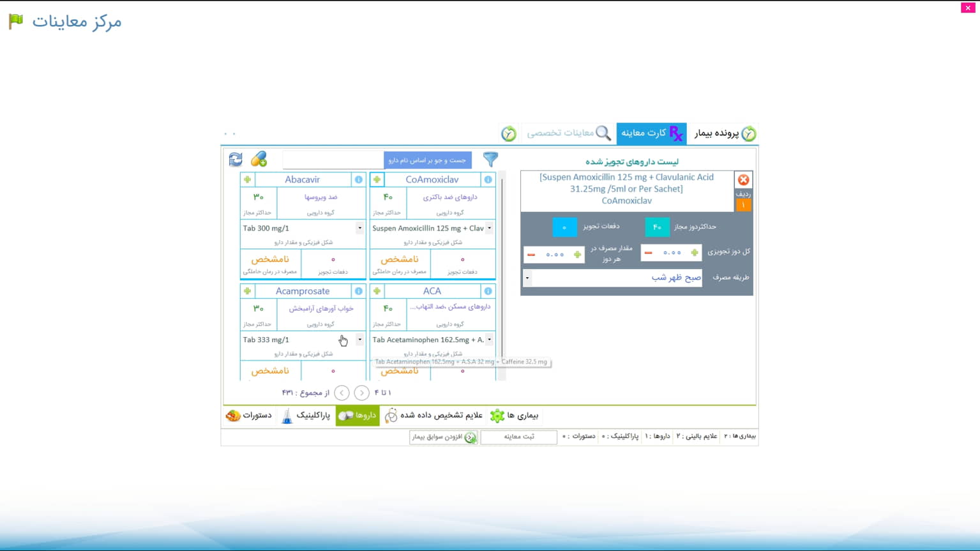980x551 pixels.
Task: Click افزودن سوابق بیمار button
Action: (443, 437)
